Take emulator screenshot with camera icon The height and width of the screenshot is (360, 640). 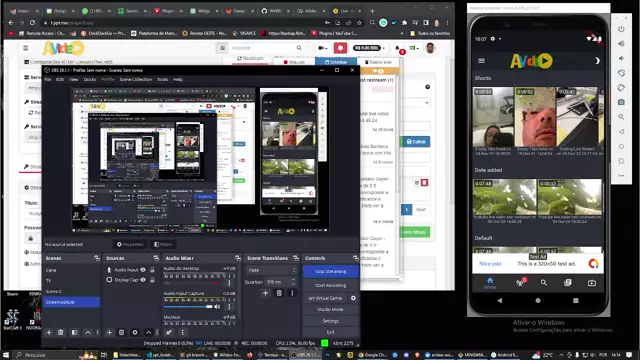coord(621,102)
